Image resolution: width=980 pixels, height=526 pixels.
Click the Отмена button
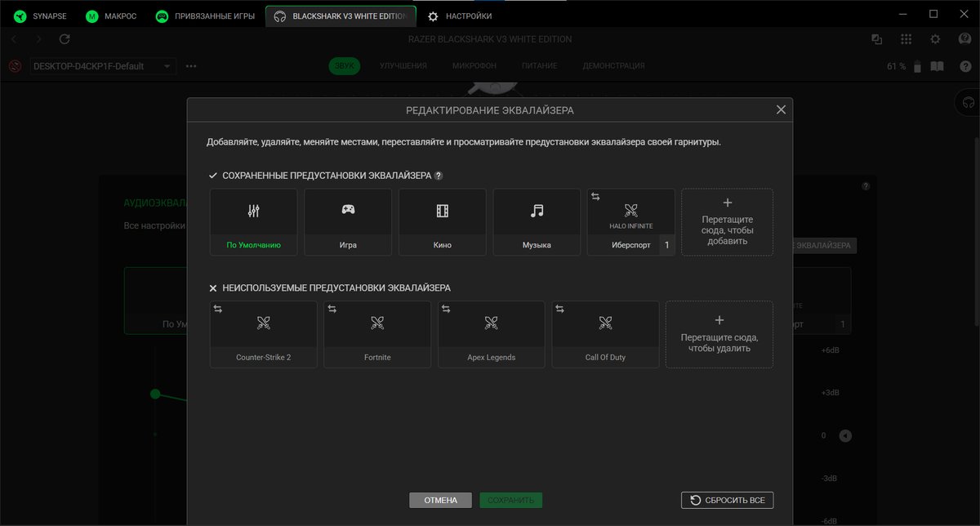tap(440, 500)
